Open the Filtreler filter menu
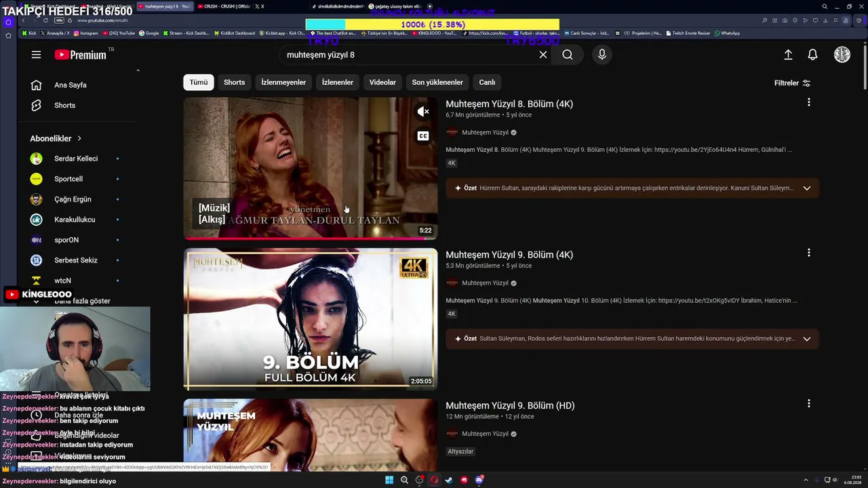This screenshot has height=488, width=868. (792, 83)
